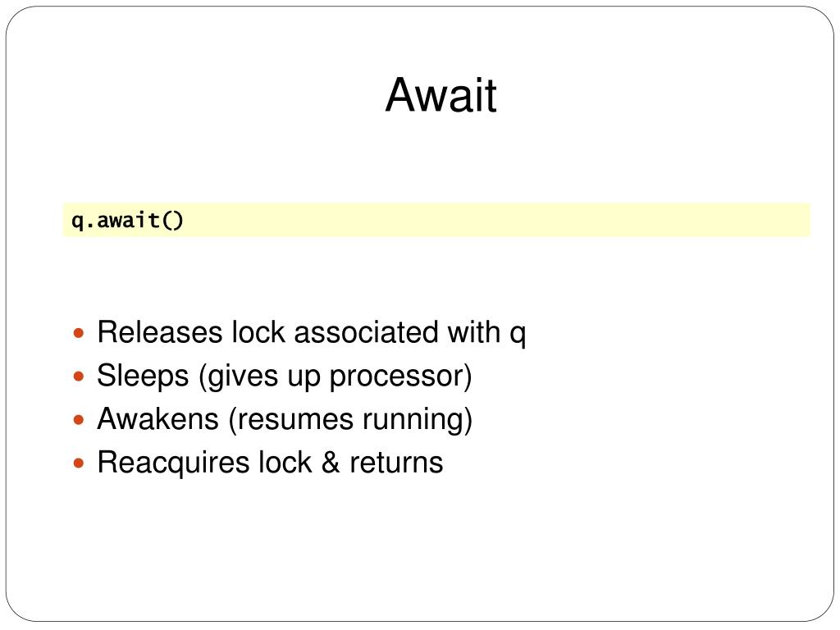Click the word "returns"
Viewport: 840px width, 630px height.
396,463
